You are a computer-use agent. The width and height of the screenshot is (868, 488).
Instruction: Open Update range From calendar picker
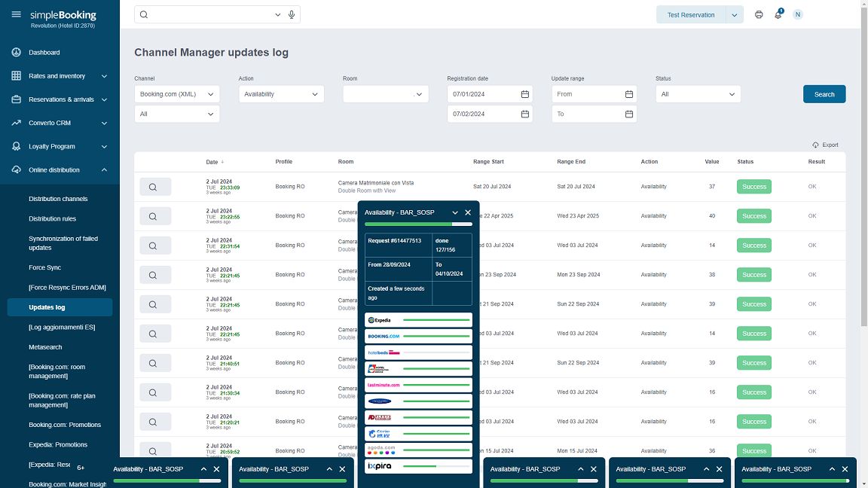(x=629, y=94)
